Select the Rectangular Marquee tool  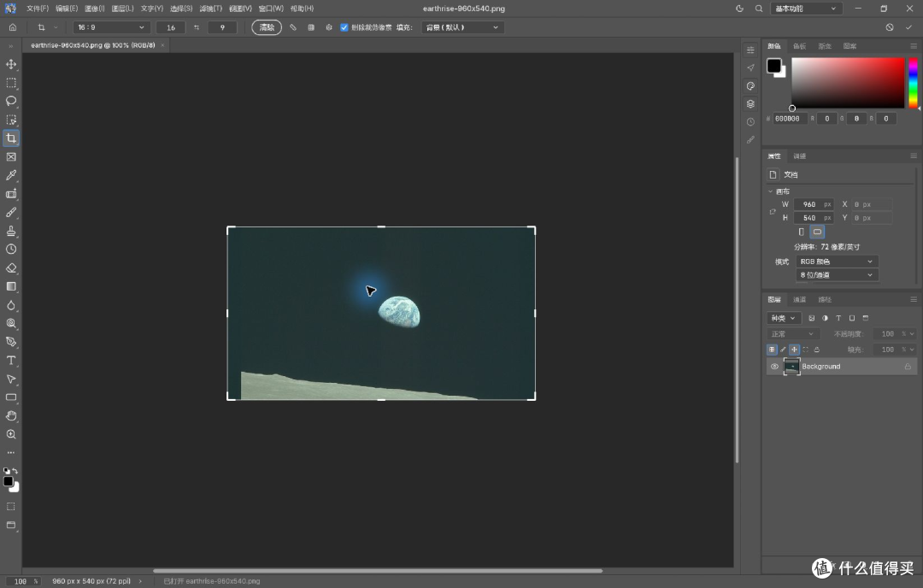pyautogui.click(x=11, y=83)
